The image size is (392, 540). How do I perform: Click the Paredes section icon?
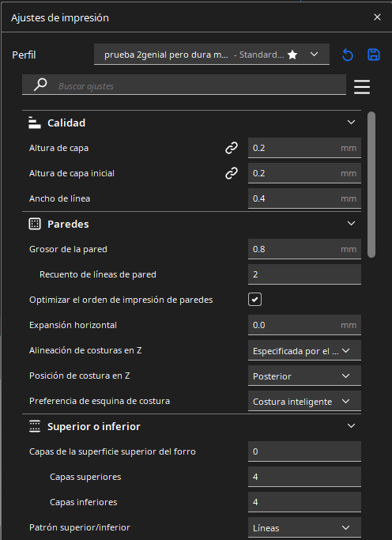point(35,224)
